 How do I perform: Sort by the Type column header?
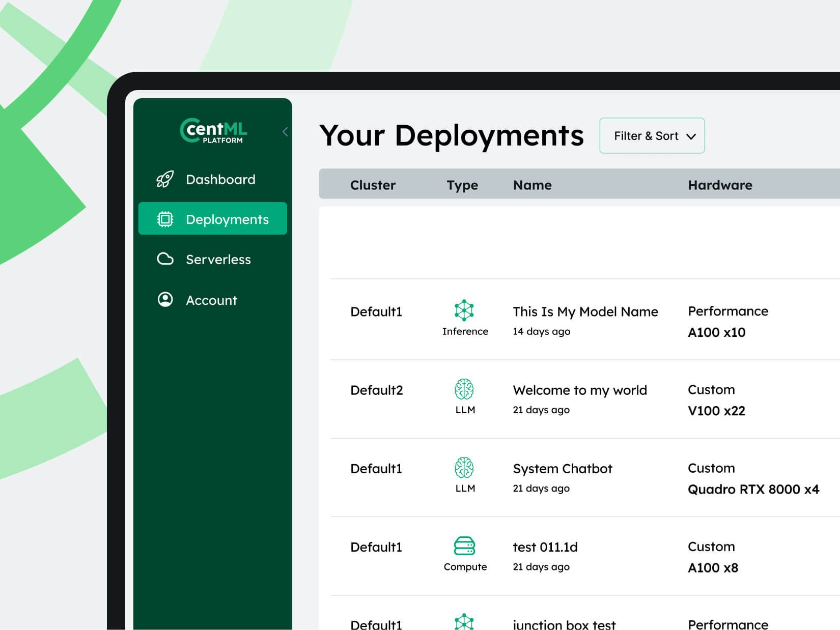click(x=462, y=185)
